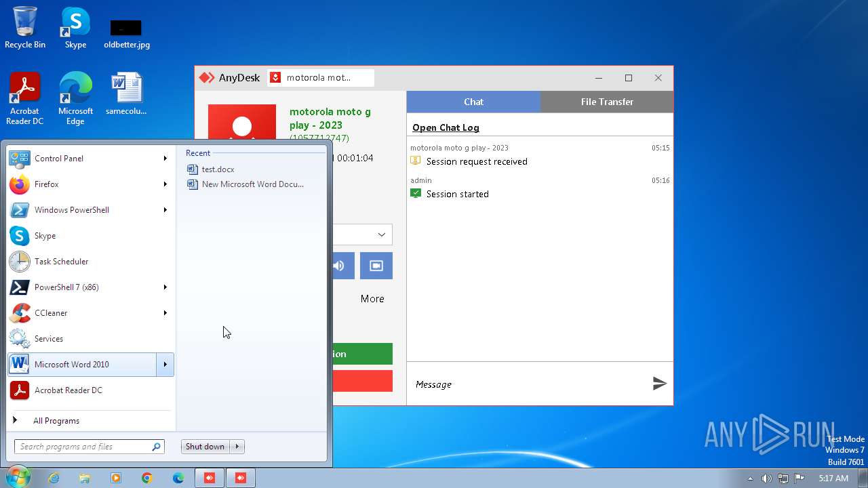Launch Microsoft Word 2010 from the Start menu

pyautogui.click(x=82, y=365)
